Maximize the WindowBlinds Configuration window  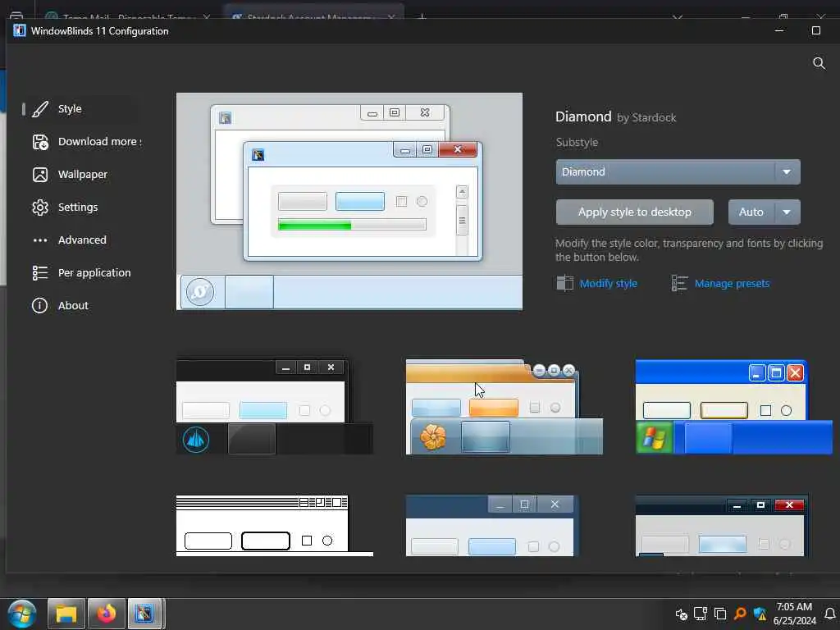(816, 30)
